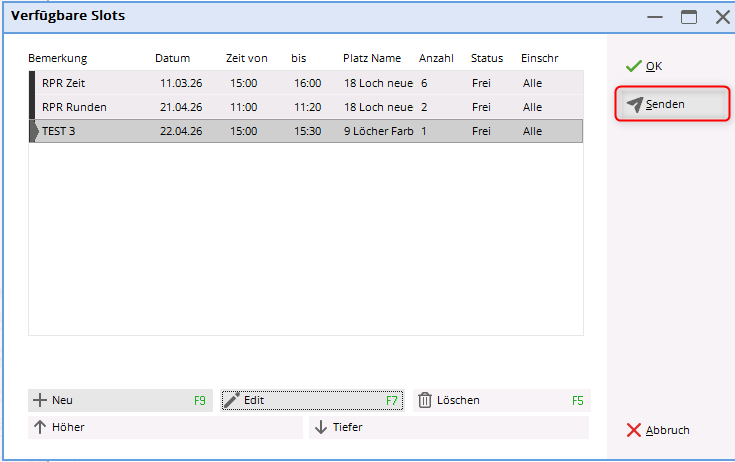Click the Platz Name column header
735x462 pixels.
click(x=372, y=58)
